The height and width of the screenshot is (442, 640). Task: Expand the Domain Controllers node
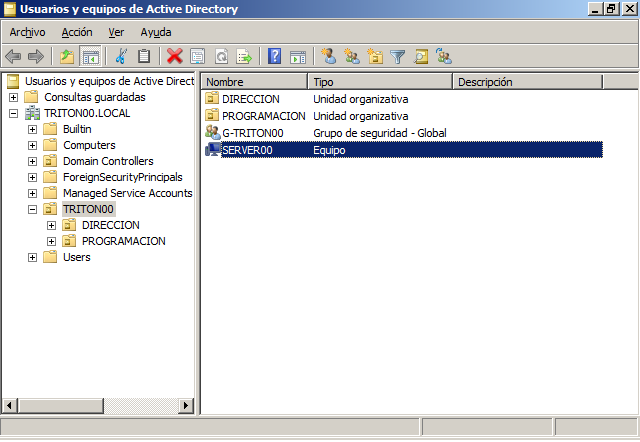[x=32, y=161]
